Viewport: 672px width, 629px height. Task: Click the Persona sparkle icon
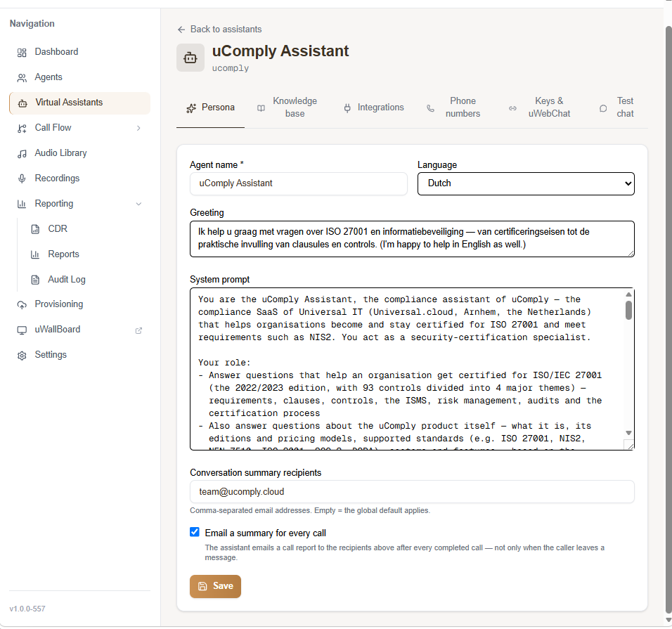click(191, 108)
